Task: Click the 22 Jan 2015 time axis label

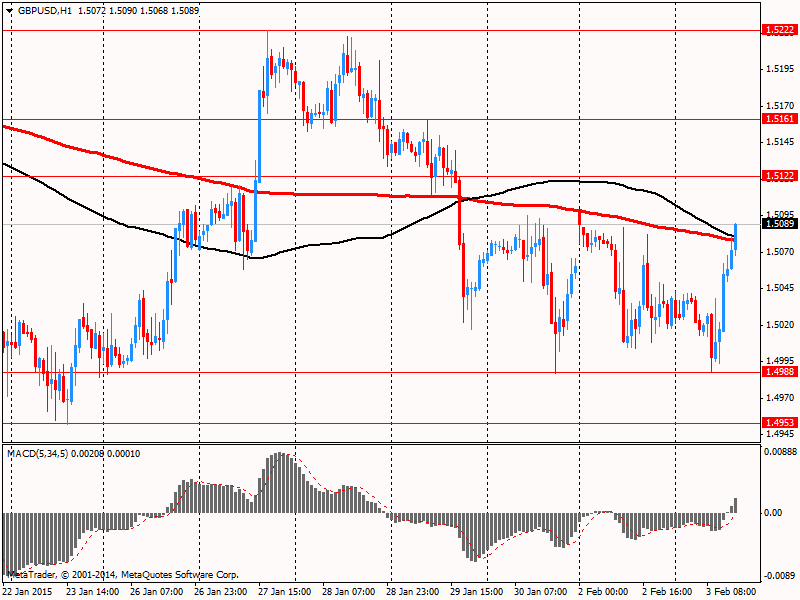Action: point(28,592)
